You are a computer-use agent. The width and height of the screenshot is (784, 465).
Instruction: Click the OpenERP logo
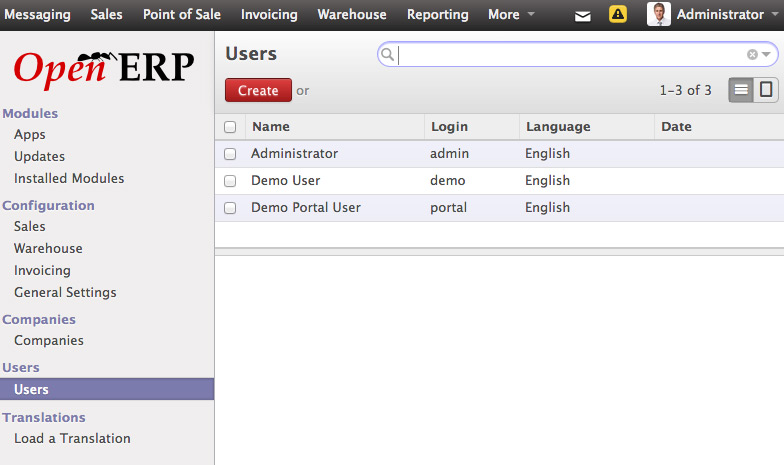tap(104, 67)
